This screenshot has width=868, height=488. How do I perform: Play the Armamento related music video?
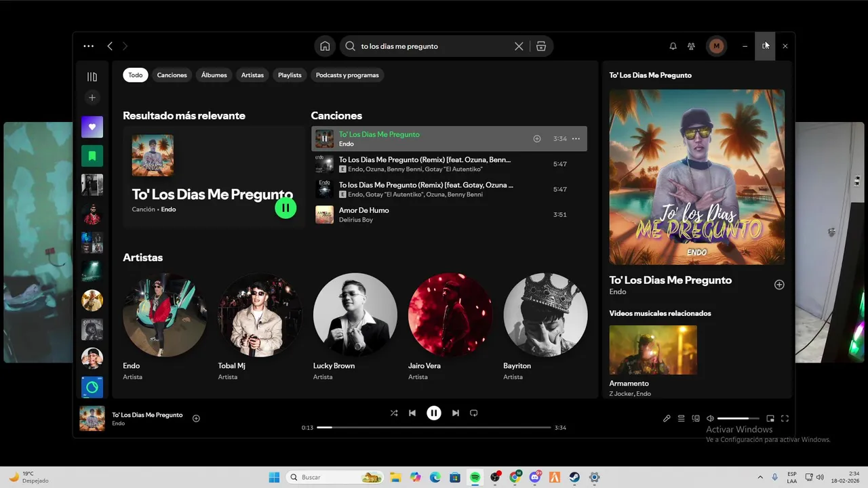click(x=653, y=350)
